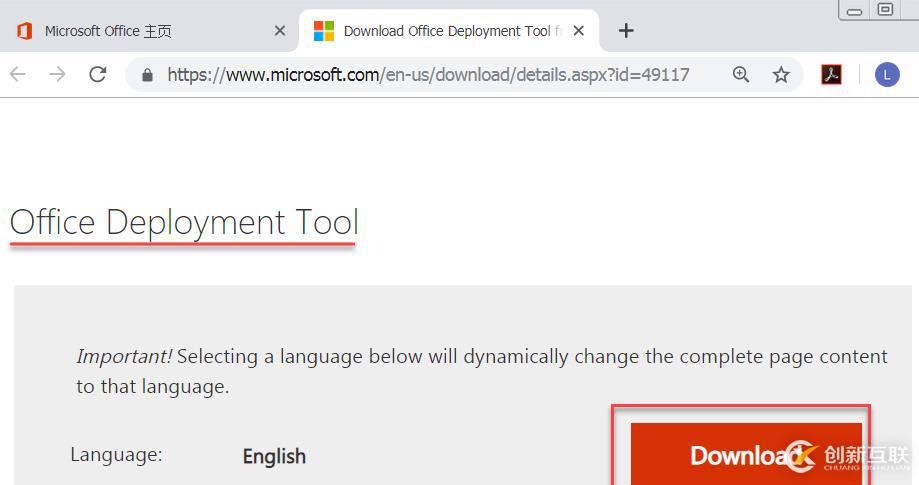
Task: Open the English language dropdown
Action: [x=274, y=456]
